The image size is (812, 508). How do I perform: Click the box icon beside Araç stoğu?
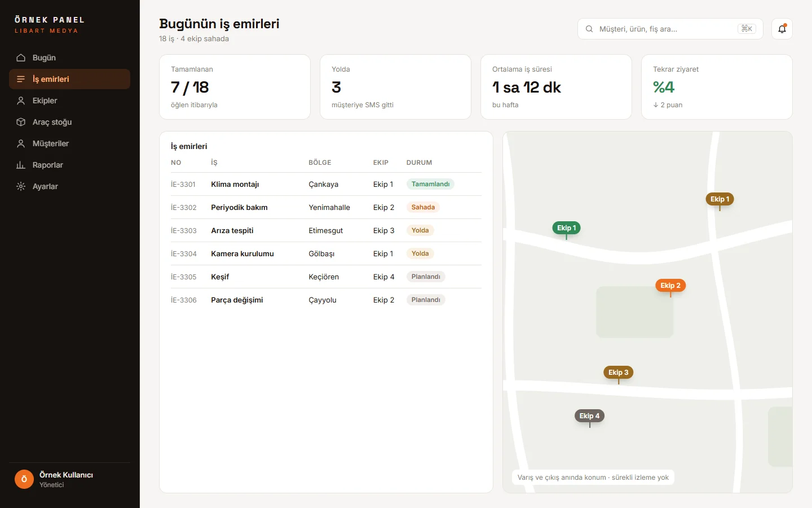[21, 122]
